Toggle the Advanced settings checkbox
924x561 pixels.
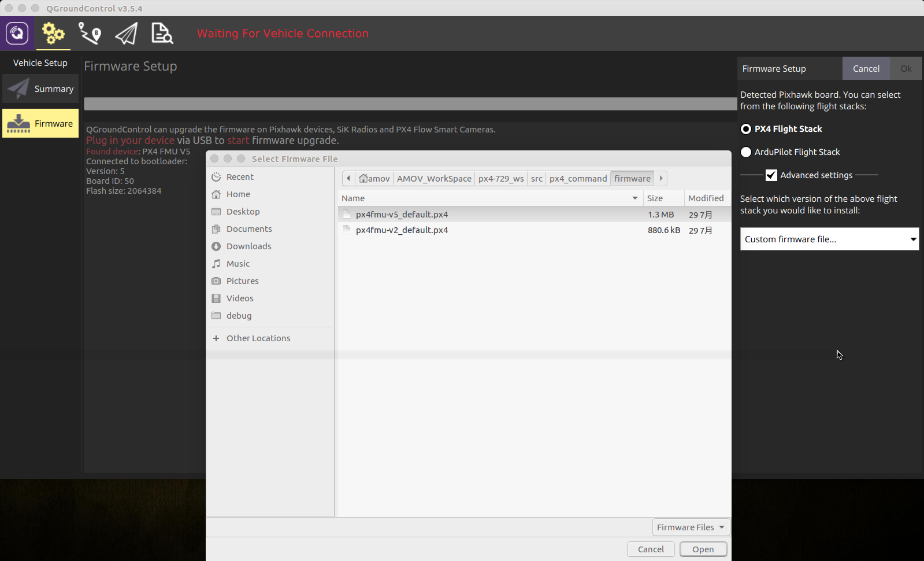coord(771,175)
